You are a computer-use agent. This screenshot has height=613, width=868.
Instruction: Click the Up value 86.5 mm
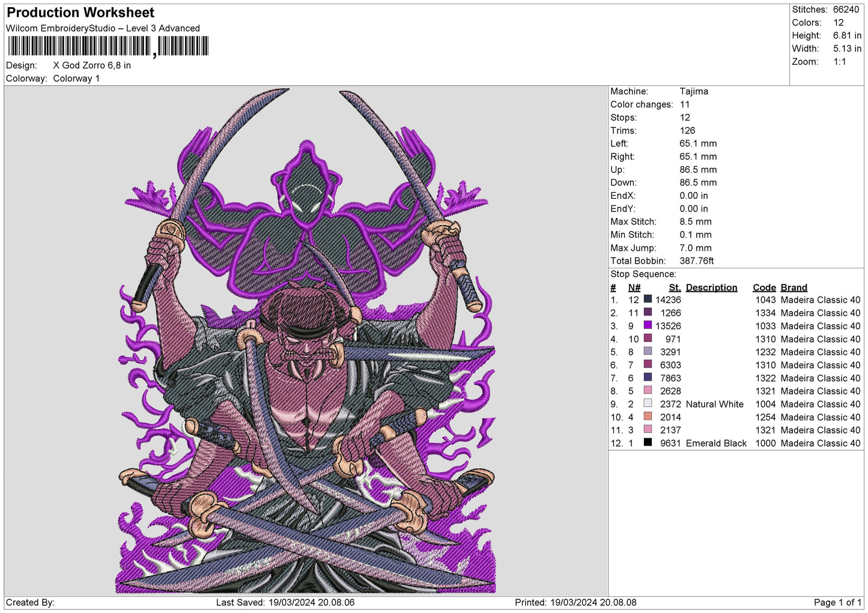[x=698, y=170]
